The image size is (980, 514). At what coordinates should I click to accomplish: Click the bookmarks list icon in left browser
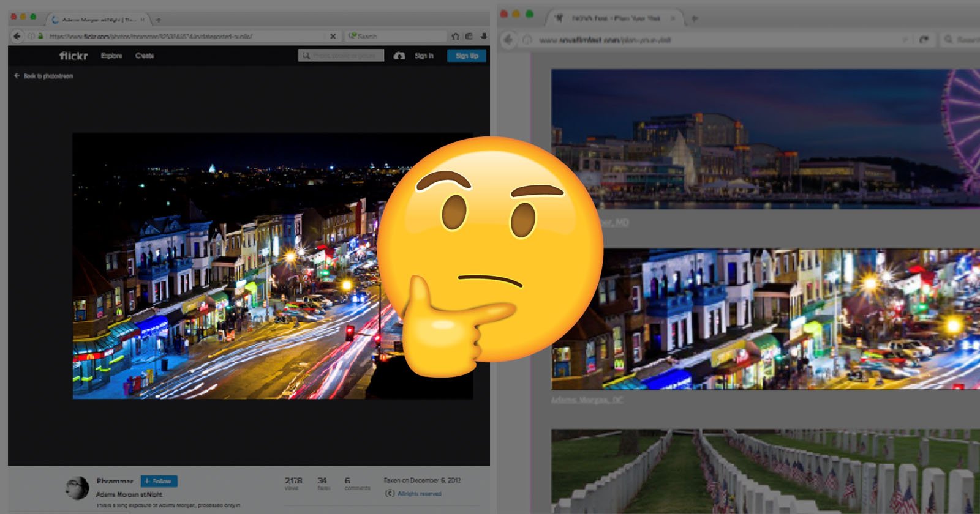(x=469, y=36)
